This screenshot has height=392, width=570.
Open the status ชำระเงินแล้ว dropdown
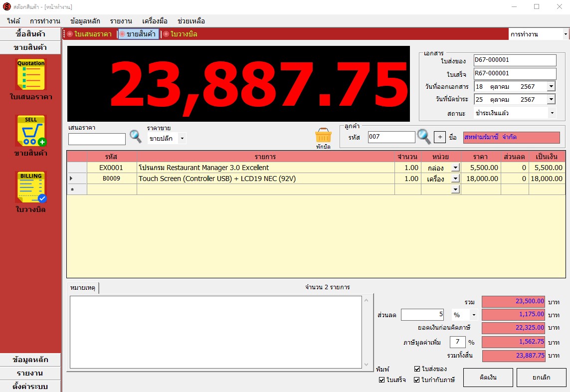[x=552, y=113]
